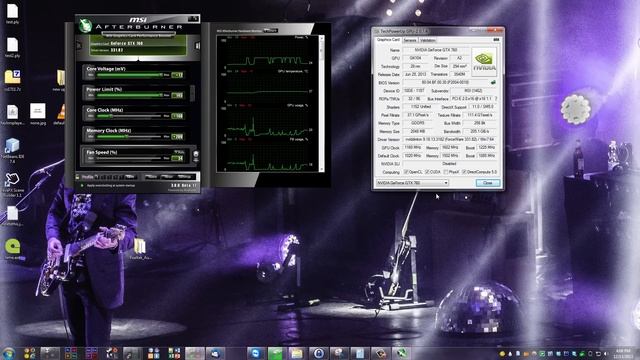Click the Memory Clock value box

pyautogui.click(x=178, y=137)
